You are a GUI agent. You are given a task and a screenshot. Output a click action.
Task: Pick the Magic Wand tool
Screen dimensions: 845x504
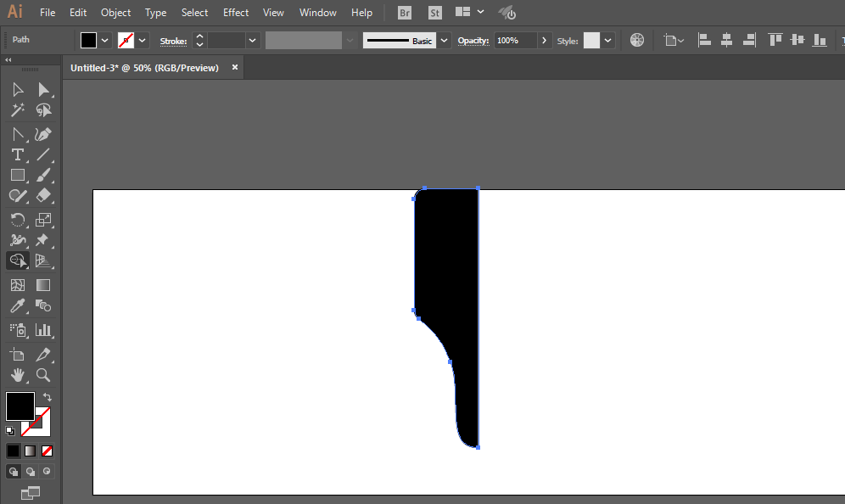point(18,110)
